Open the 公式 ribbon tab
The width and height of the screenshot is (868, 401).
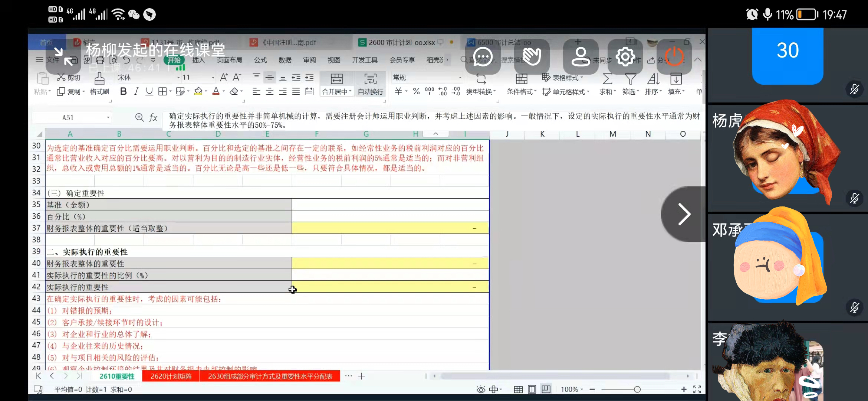[260, 60]
